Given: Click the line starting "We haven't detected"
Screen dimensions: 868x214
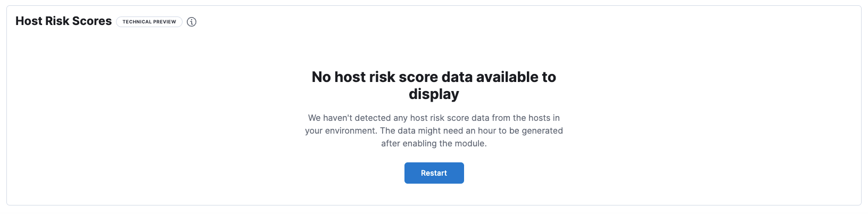Looking at the screenshot, I should point(434,118).
